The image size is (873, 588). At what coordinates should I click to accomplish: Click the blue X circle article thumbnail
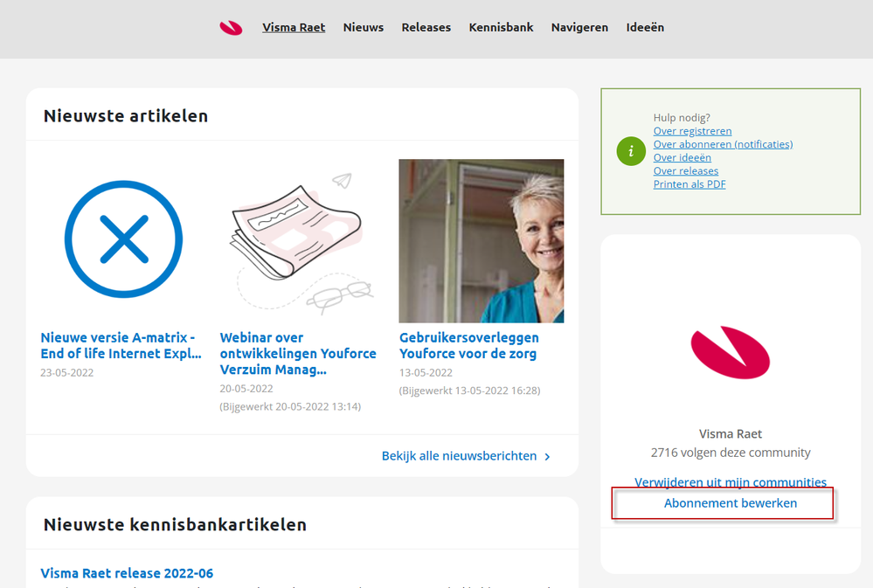[x=123, y=239]
